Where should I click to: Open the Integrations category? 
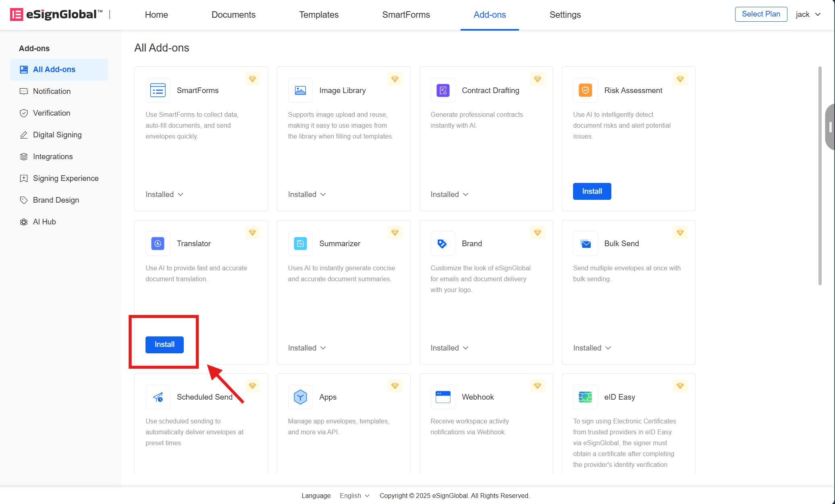pos(59,157)
